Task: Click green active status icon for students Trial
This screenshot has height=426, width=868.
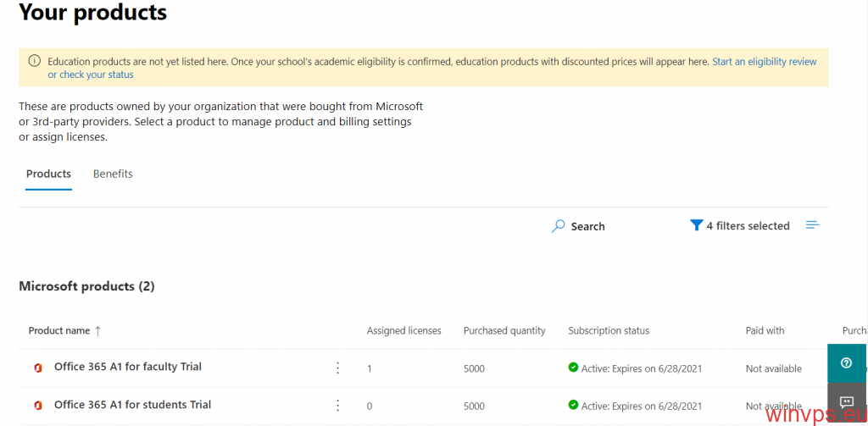Action: click(x=573, y=405)
